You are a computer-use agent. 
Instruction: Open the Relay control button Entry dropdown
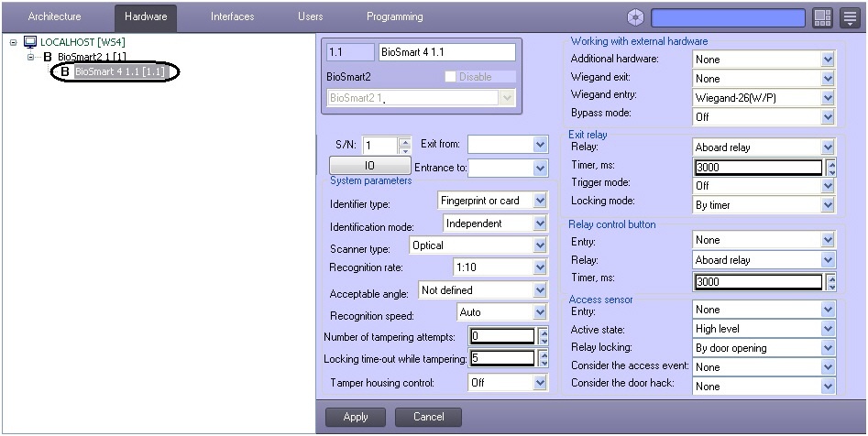tap(764, 240)
